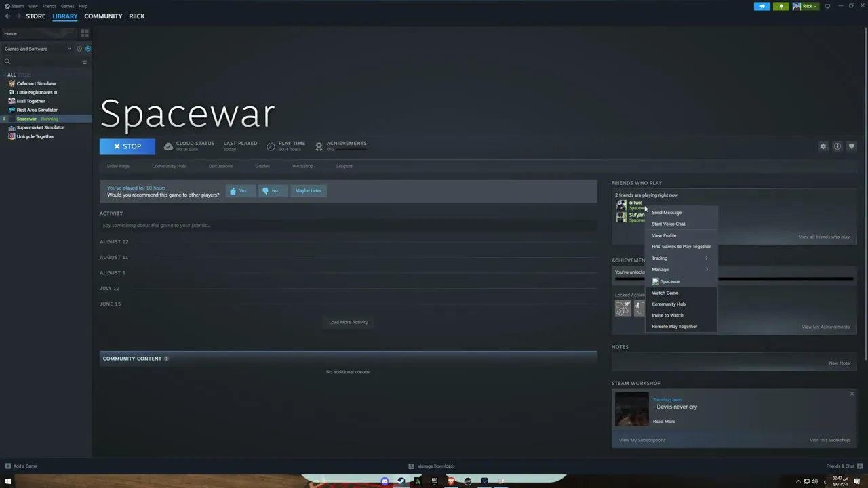
Task: Click the Community Content help question icon
Action: click(166, 359)
